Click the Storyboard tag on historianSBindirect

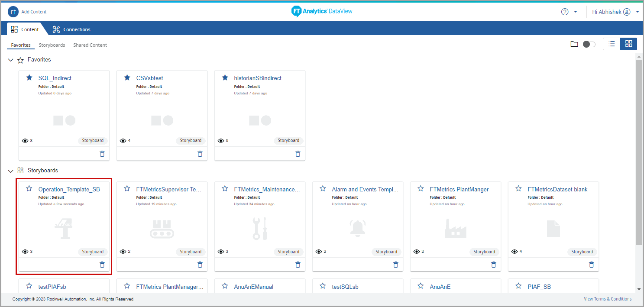point(288,141)
